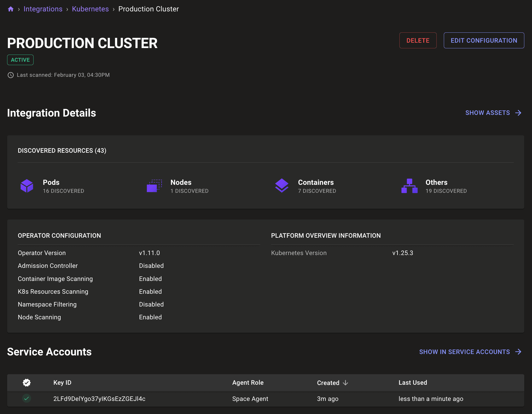This screenshot has width=532, height=414.
Task: Click the green checkmark on the key row
Action: coord(26,399)
